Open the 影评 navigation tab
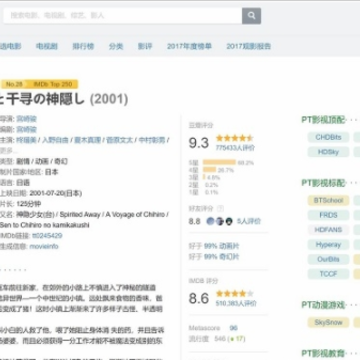The height and width of the screenshot is (360, 360). (145, 46)
